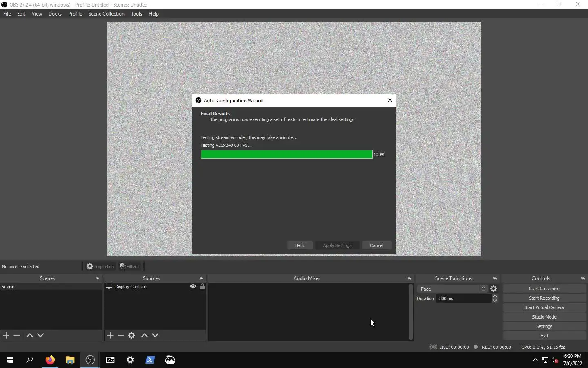Add a new scene with plus icon
588x368 pixels.
tap(6, 335)
